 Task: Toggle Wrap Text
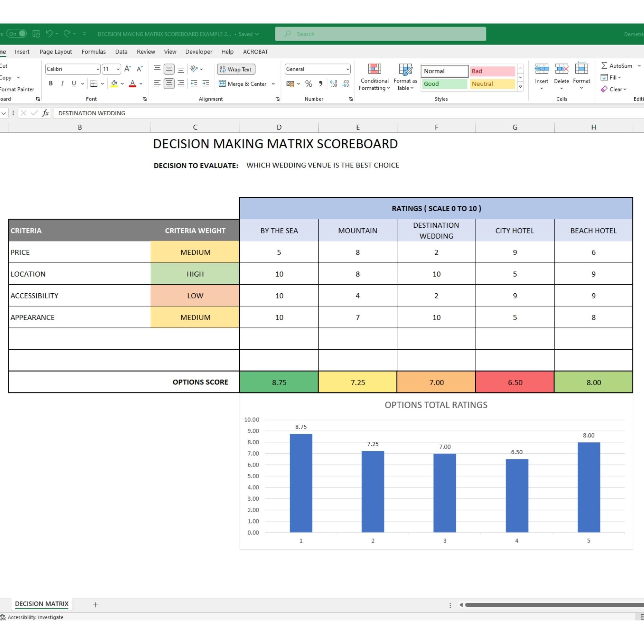[236, 69]
